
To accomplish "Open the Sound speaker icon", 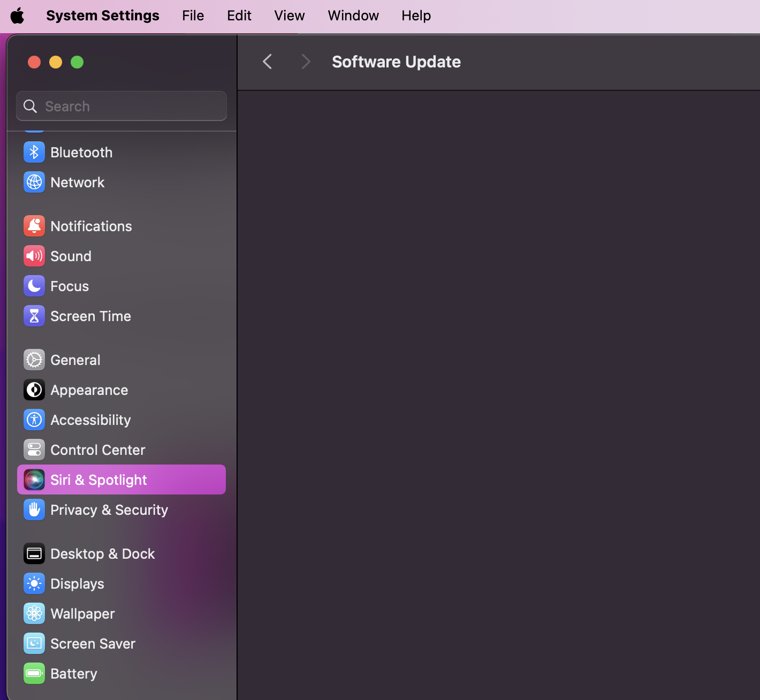I will pyautogui.click(x=34, y=256).
